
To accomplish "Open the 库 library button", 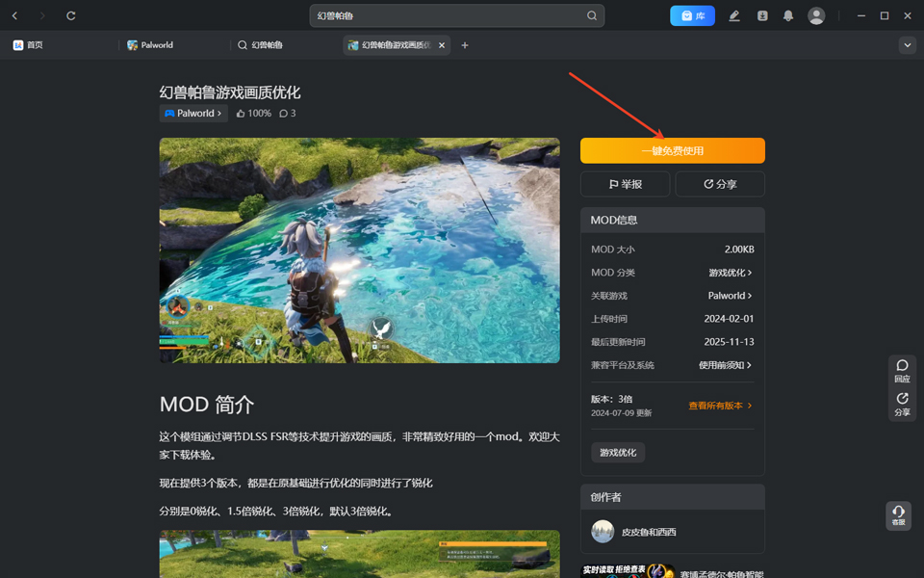I will 692,16.
